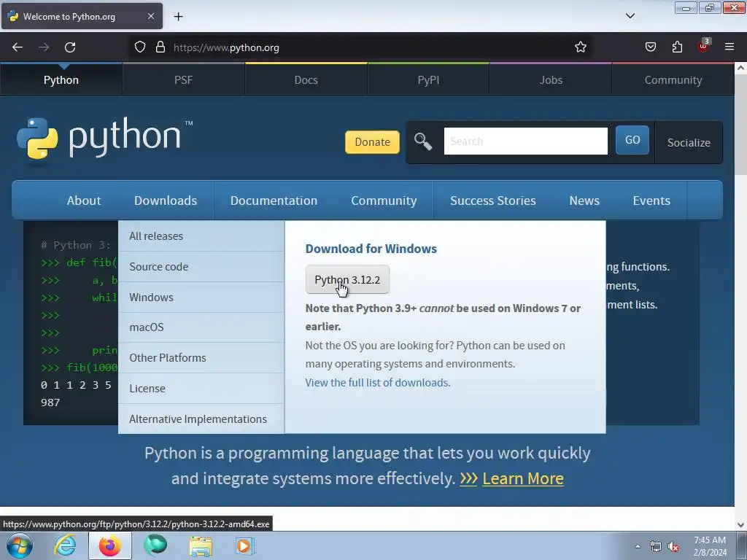Viewport: 747px width, 560px height.
Task: Select macOS in Downloads menu
Action: tap(201, 327)
